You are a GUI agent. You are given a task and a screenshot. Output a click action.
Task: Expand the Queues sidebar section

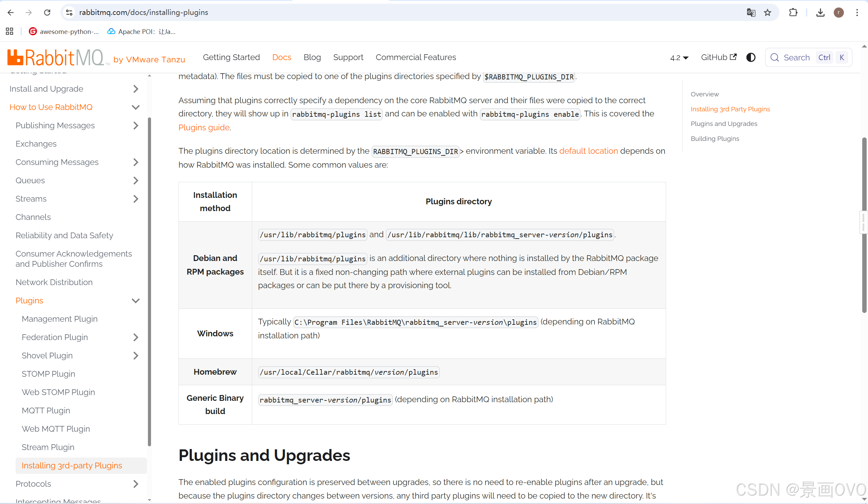136,180
